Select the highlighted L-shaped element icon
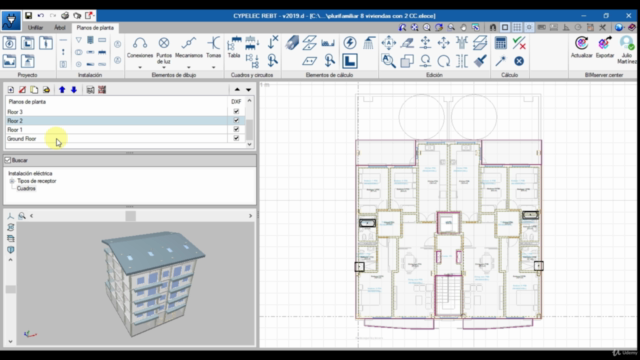640x360 pixels. pyautogui.click(x=350, y=61)
